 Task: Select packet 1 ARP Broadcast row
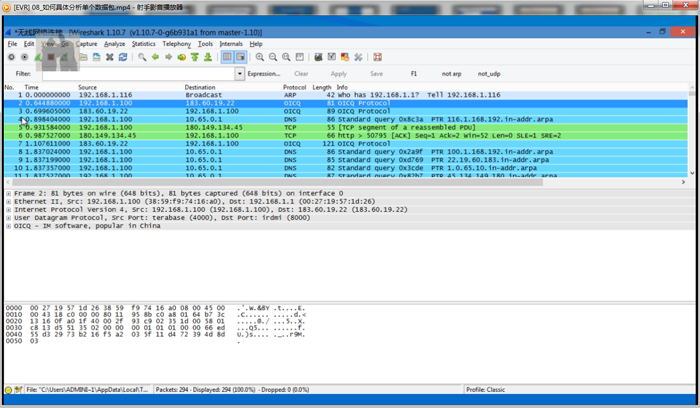pyautogui.click(x=346, y=95)
